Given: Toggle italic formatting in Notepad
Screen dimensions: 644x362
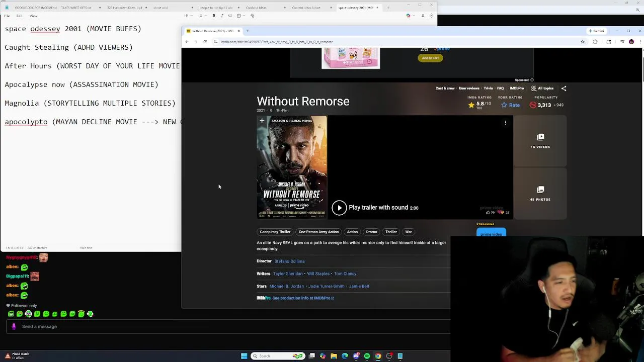Looking at the screenshot, I should tap(222, 16).
